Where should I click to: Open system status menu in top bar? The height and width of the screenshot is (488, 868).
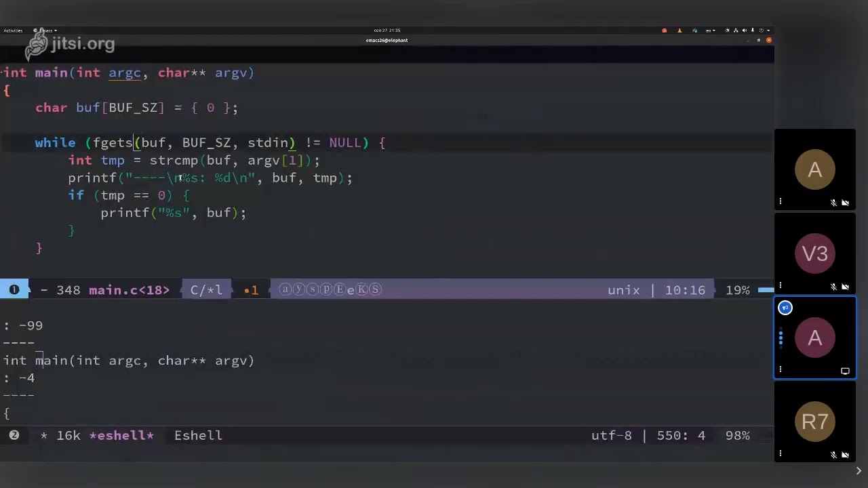pos(746,30)
